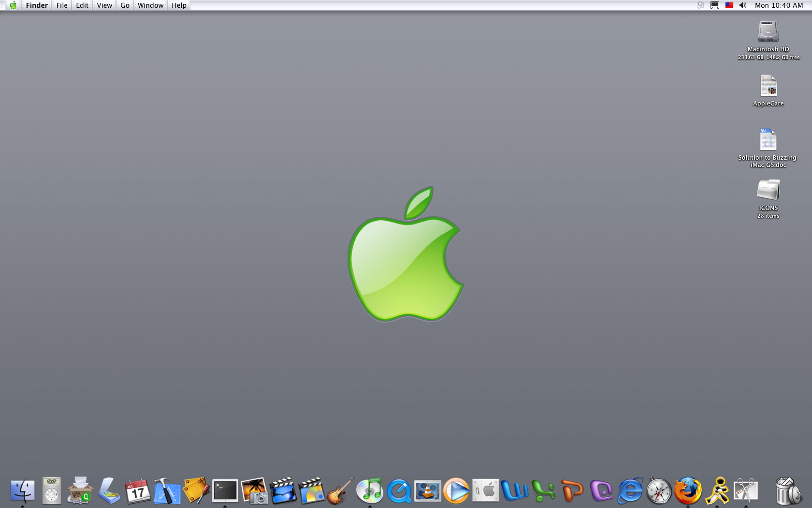Open Windows Media Player in Dock

457,491
